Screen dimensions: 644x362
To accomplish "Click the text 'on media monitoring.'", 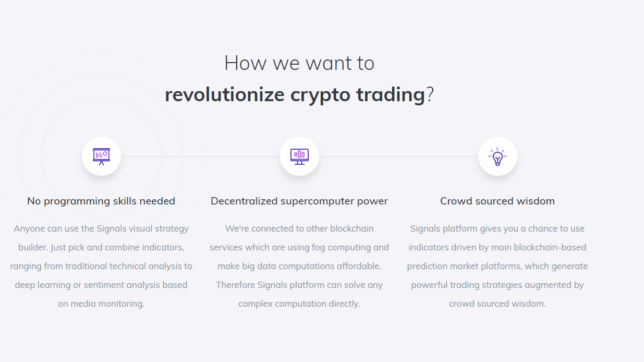I will pyautogui.click(x=101, y=304).
